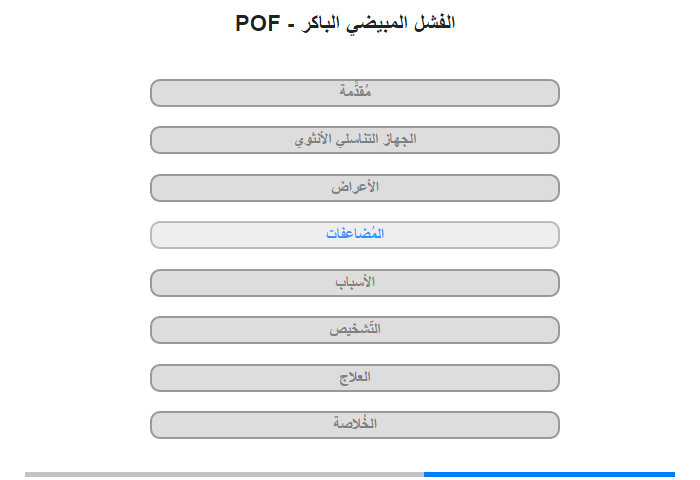Click the highlighted المُضاعفات link
The image size is (700, 480).
pos(355,235)
